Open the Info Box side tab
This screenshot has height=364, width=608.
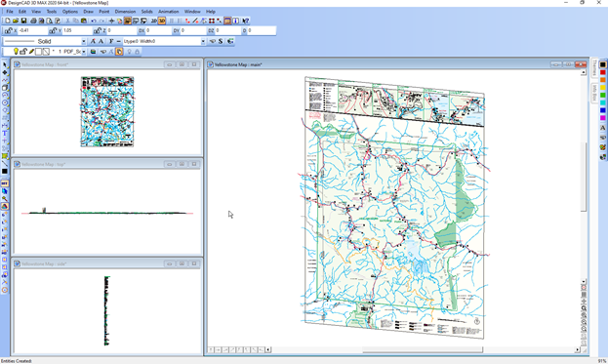594,93
